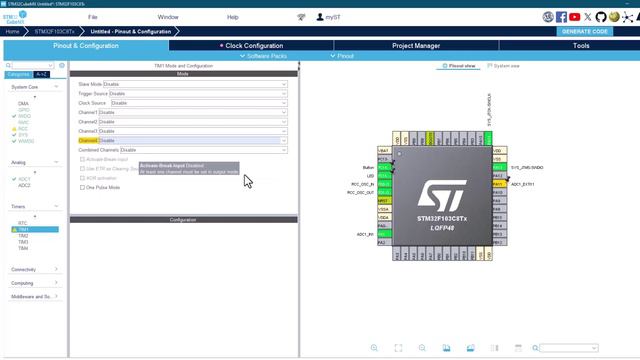The height and width of the screenshot is (360, 640).
Task: Click the green RCC_OSC_IN pin
Action: pyautogui.click(x=384, y=184)
